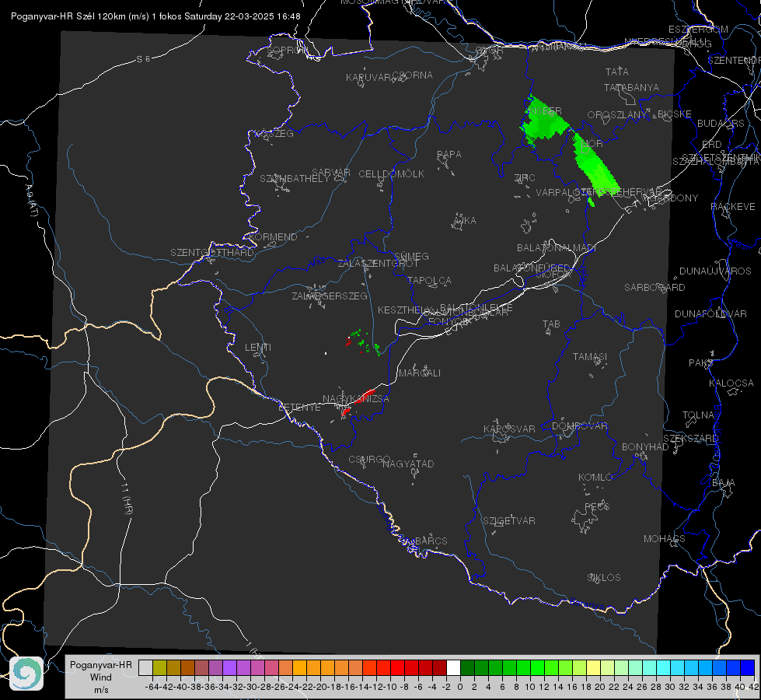The image size is (761, 700).
Task: Click the MOHÁCS city label
Action: 665,539
